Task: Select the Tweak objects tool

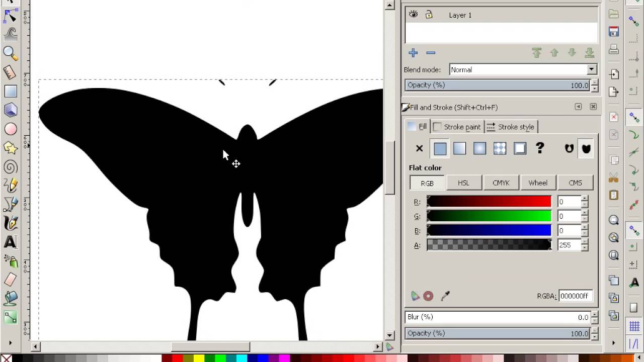Action: point(10,34)
